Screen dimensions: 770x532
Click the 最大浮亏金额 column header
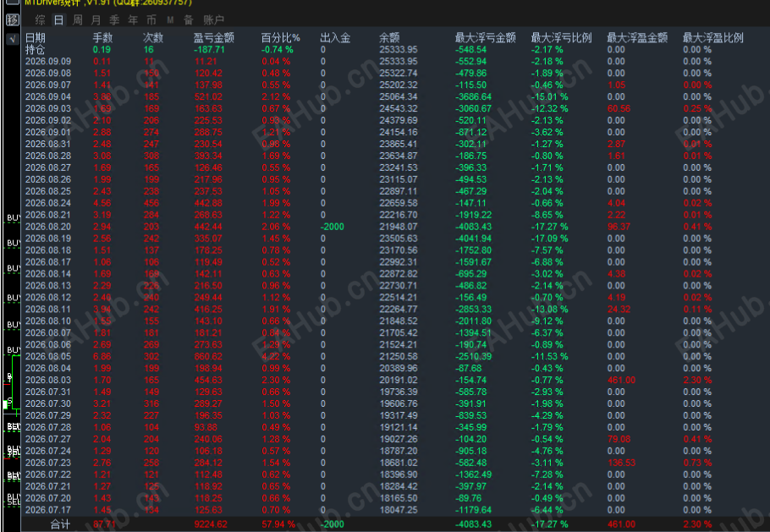pyautogui.click(x=485, y=38)
